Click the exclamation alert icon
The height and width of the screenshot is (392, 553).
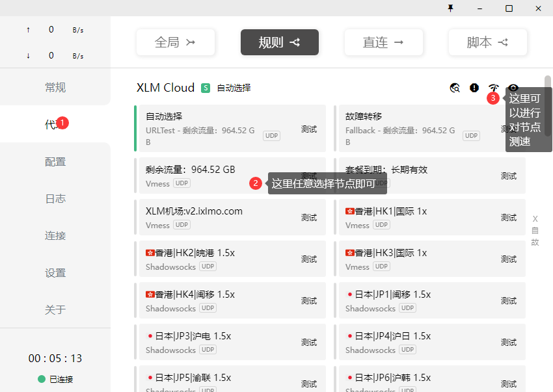pyautogui.click(x=474, y=88)
